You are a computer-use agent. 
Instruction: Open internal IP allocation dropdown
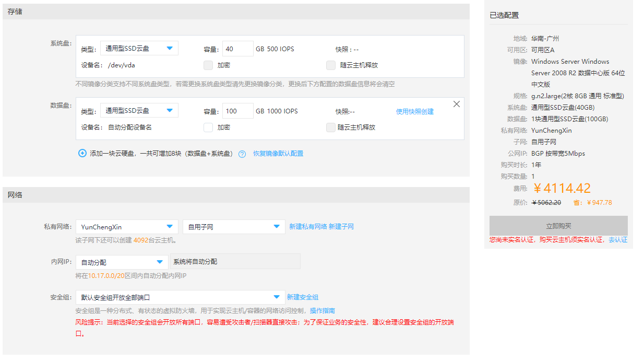click(x=122, y=262)
